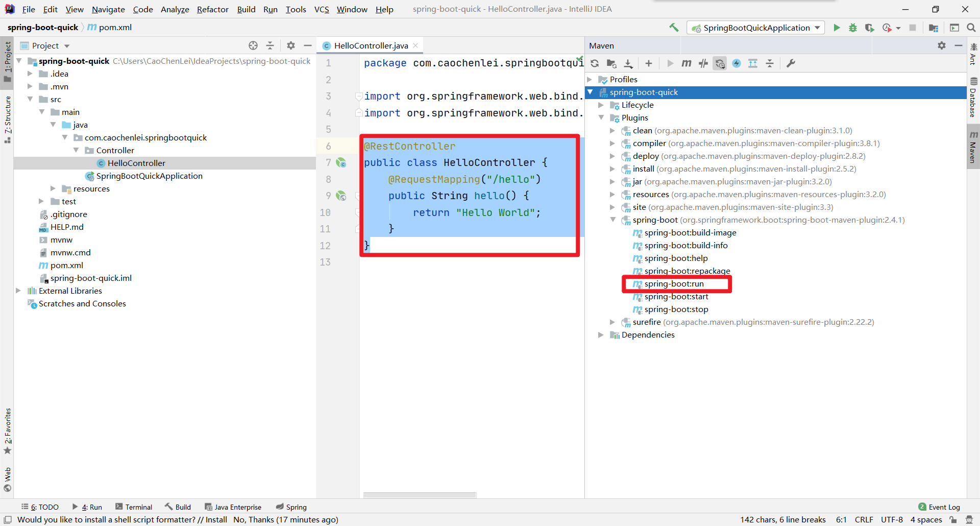Toggle Skip Tests Mode in Maven toolbar

click(x=737, y=63)
